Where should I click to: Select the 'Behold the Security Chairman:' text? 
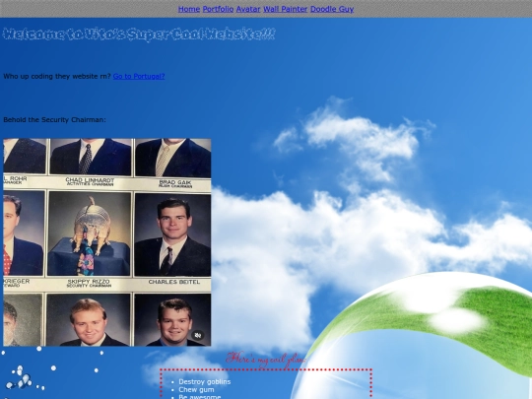54,120
